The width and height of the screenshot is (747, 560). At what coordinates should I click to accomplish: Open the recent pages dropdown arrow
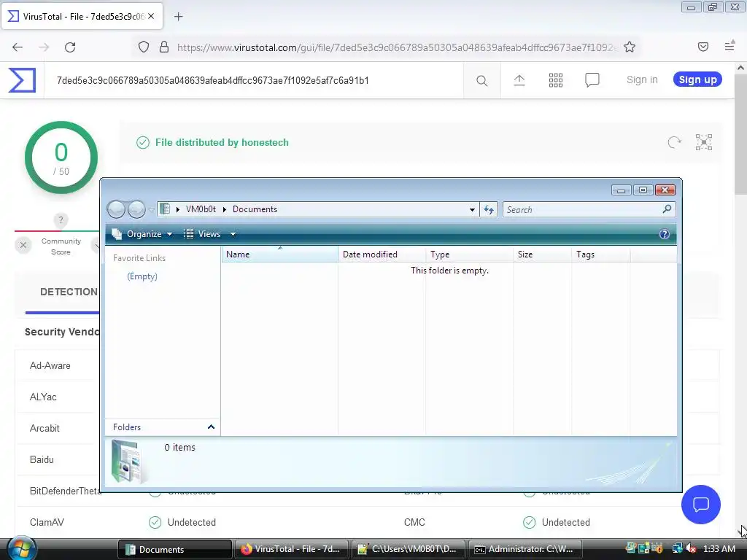152,209
